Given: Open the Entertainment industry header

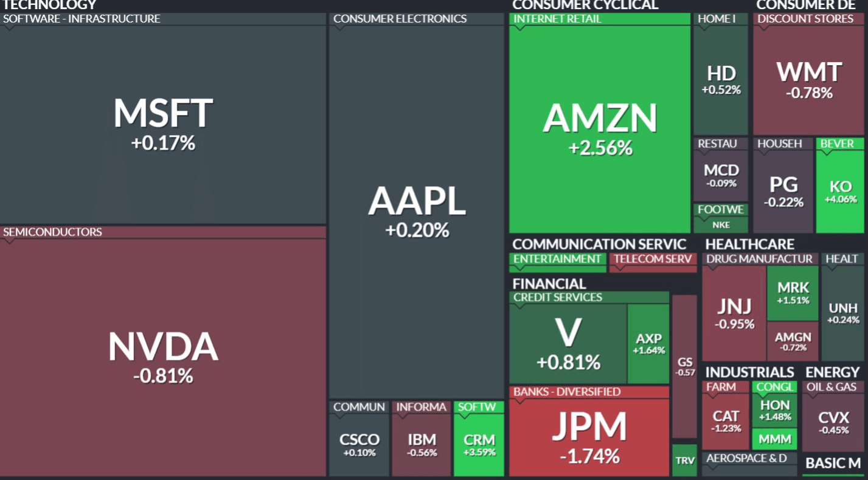Looking at the screenshot, I should click(557, 259).
